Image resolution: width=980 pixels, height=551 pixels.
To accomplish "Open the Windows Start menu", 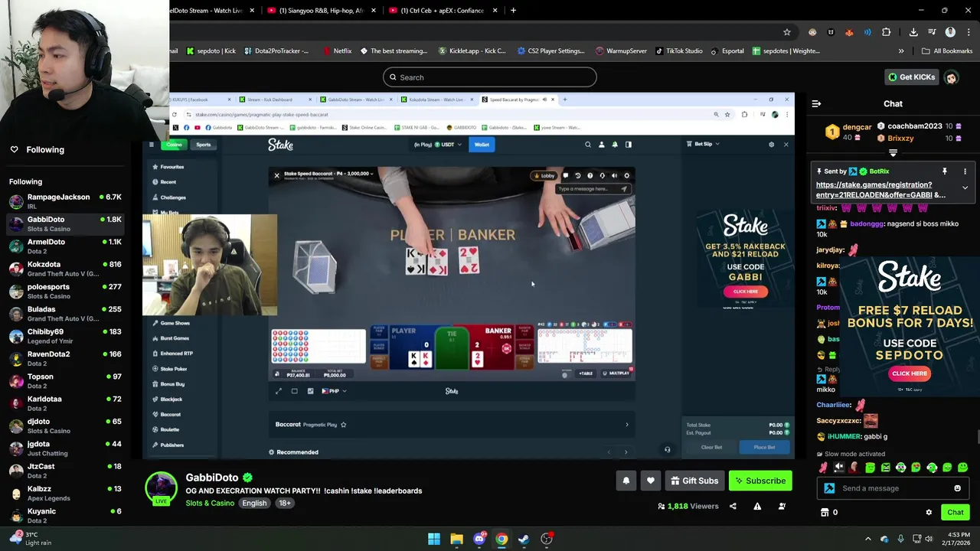I will click(434, 539).
